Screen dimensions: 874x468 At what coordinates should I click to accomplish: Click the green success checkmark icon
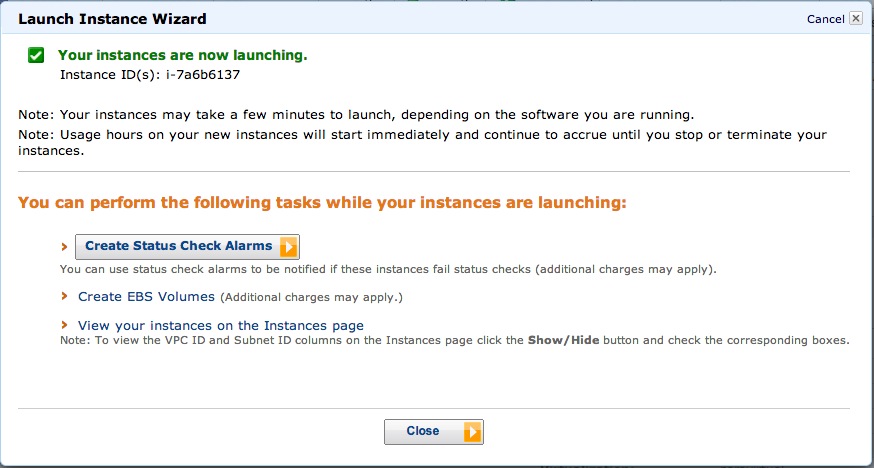click(x=36, y=56)
